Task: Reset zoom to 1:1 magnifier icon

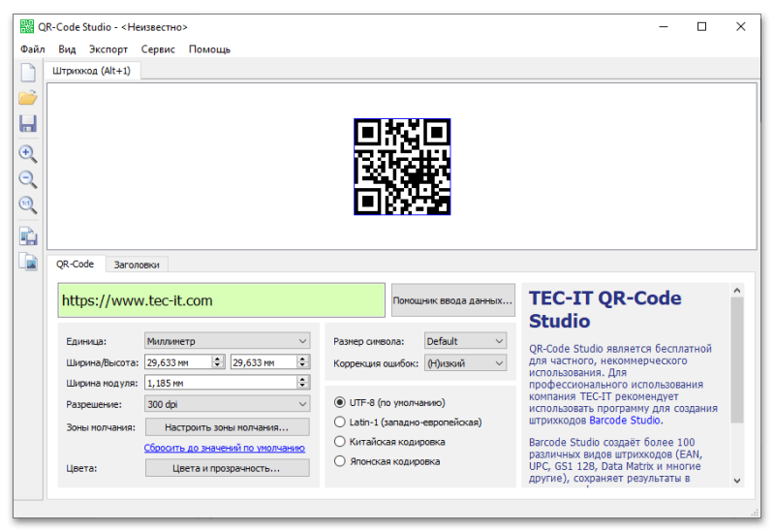Action: click(28, 204)
